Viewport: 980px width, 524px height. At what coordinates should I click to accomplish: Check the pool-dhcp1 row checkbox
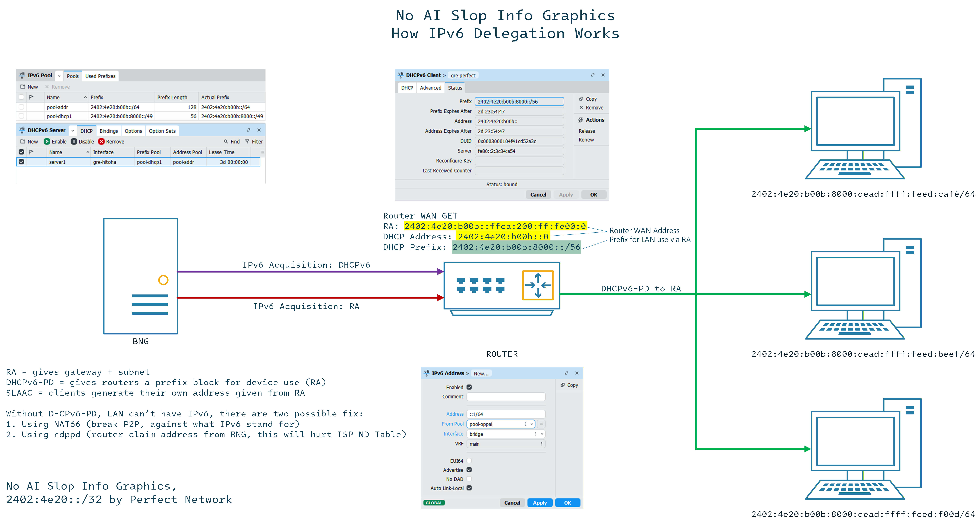[x=21, y=116]
